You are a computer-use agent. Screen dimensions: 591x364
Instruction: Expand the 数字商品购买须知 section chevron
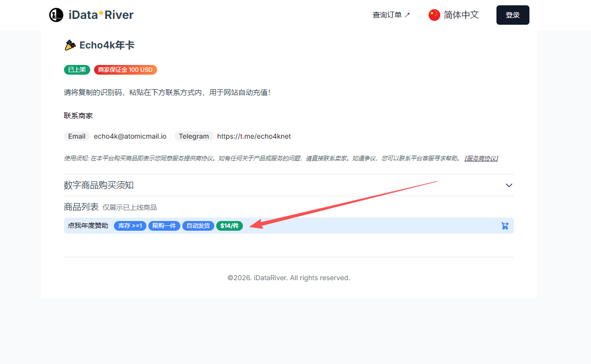(509, 185)
